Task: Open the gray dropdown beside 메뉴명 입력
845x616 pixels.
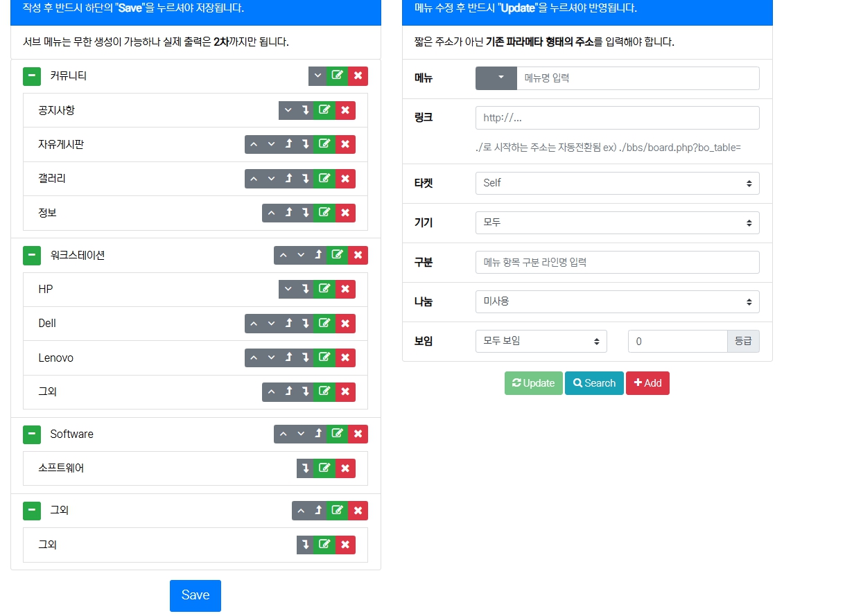Action: (496, 78)
